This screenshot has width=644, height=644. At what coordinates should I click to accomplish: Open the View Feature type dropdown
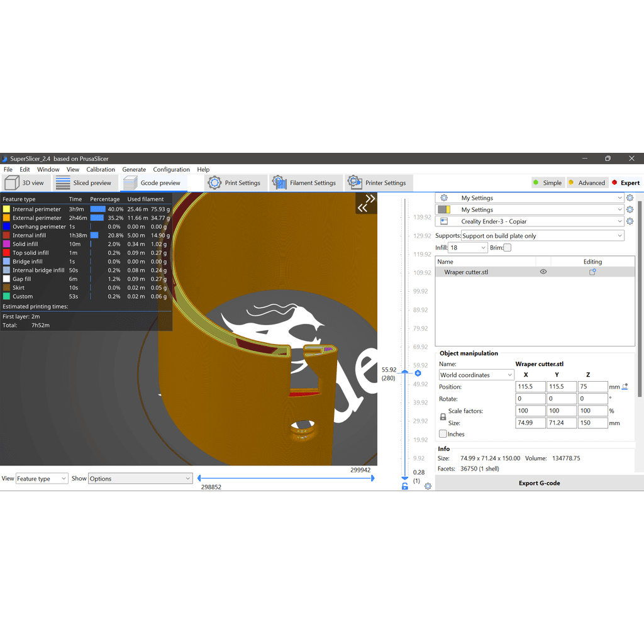click(42, 479)
